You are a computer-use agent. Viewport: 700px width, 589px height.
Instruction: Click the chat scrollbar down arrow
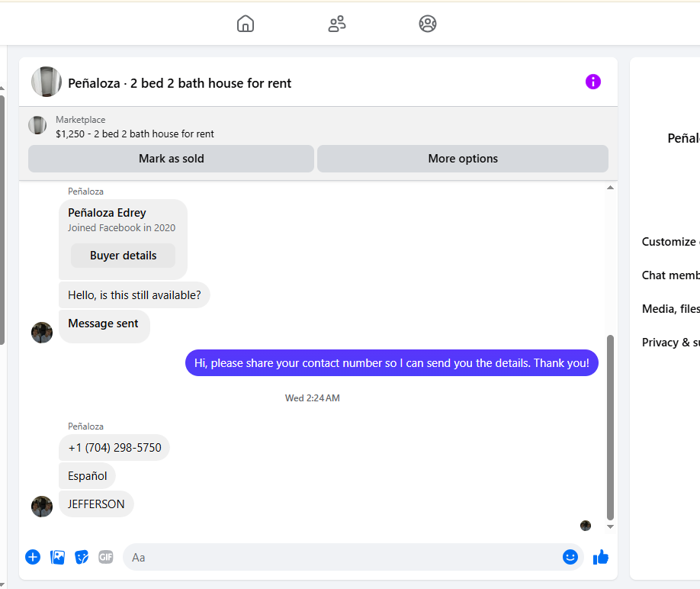tap(610, 527)
